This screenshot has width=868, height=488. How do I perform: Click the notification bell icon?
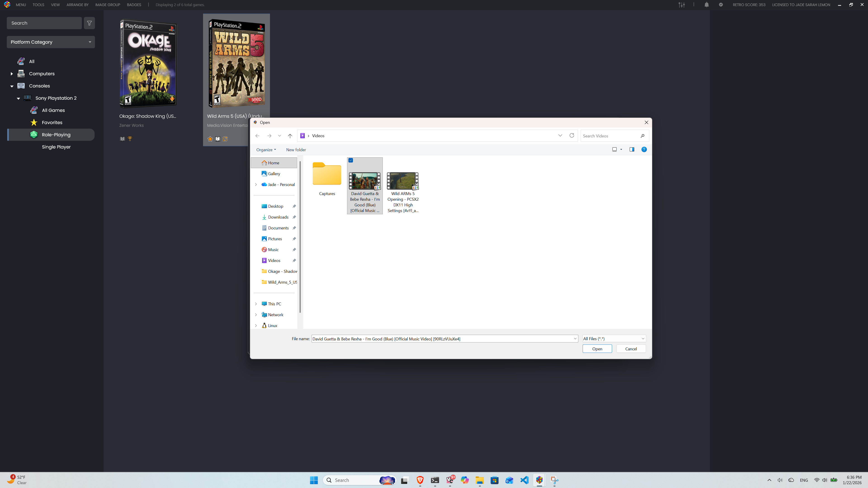pos(707,5)
